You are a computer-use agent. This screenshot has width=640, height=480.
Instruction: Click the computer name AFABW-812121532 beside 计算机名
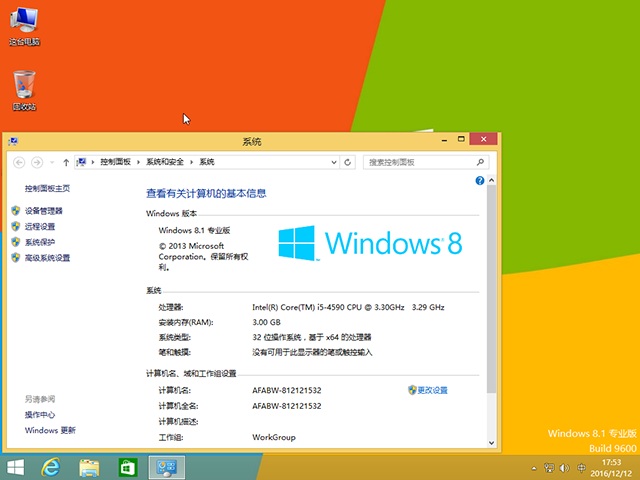pos(287,390)
